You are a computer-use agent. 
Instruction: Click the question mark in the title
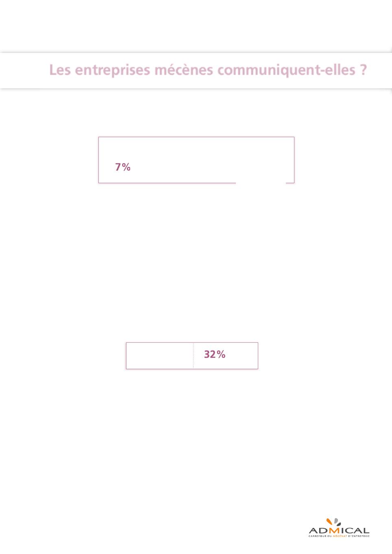[363, 70]
